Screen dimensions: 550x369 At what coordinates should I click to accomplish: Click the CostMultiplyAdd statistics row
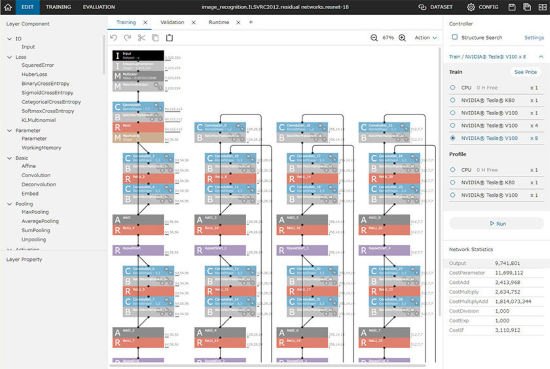point(497,301)
